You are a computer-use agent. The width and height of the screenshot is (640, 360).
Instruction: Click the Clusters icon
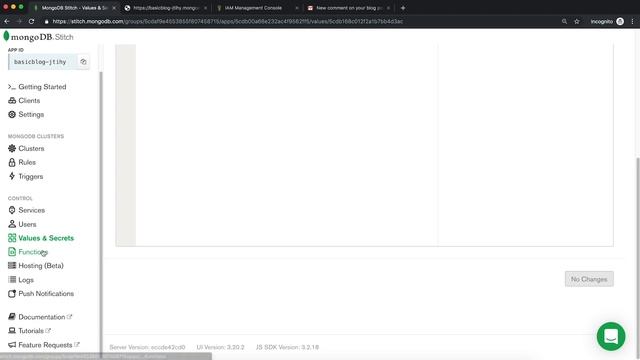point(12,149)
